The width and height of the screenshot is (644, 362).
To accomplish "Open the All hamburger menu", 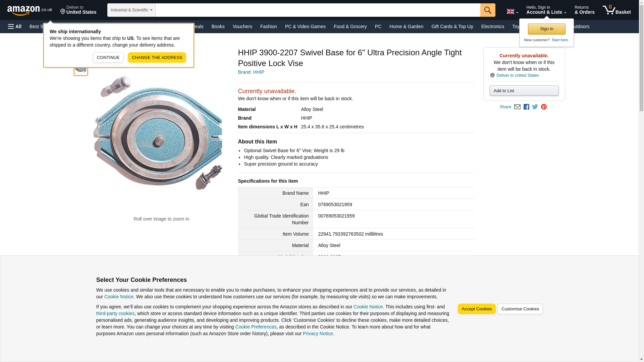I will coord(15,26).
